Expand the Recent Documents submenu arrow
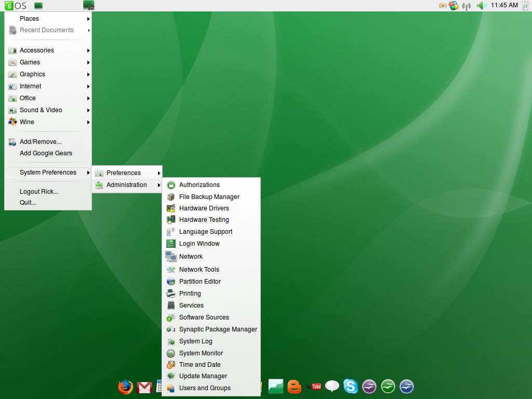532x399 pixels. pos(88,31)
